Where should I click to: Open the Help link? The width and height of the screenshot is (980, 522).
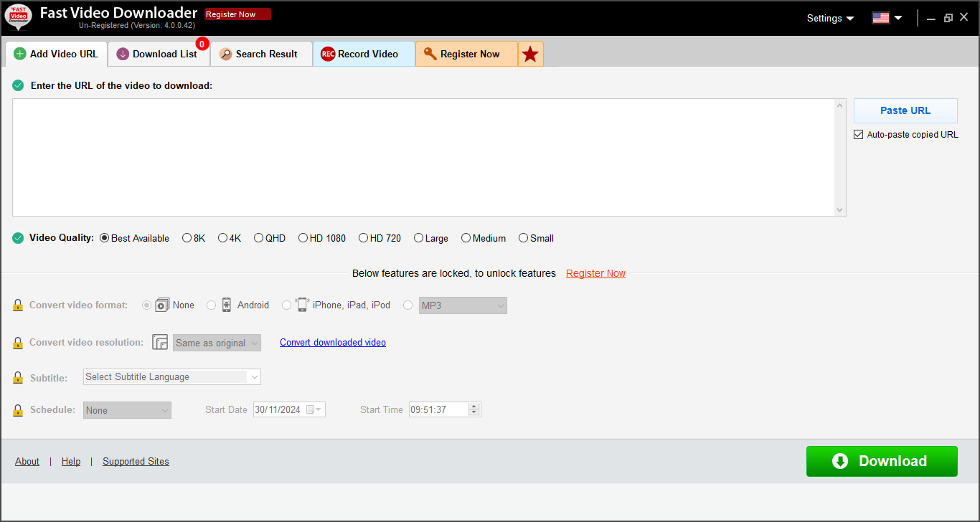pos(71,461)
